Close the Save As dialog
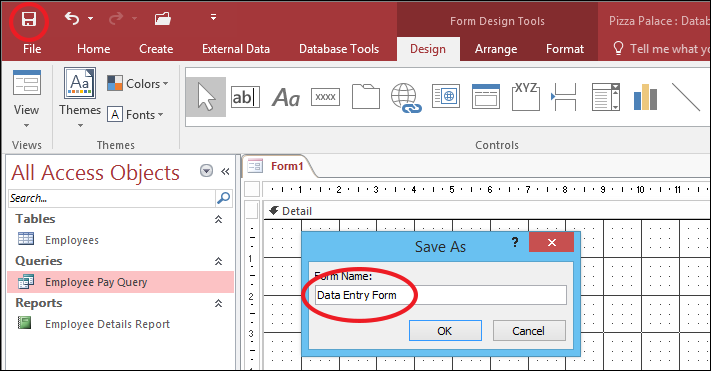 pos(551,242)
